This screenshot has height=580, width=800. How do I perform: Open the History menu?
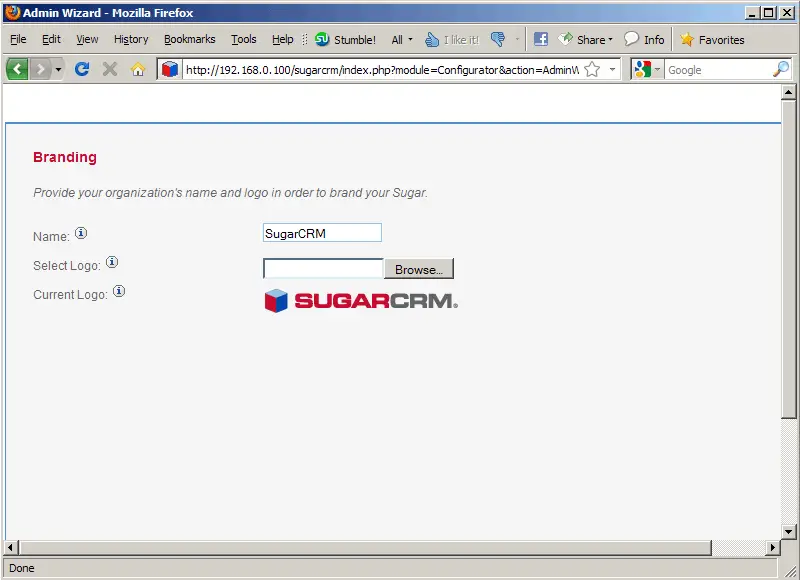pyautogui.click(x=131, y=39)
